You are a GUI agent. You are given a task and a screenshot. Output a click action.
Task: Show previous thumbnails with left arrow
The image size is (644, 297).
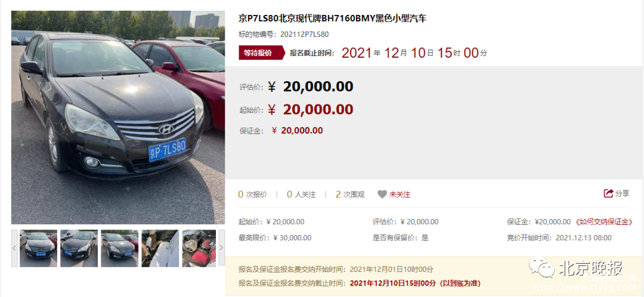[x=14, y=247]
